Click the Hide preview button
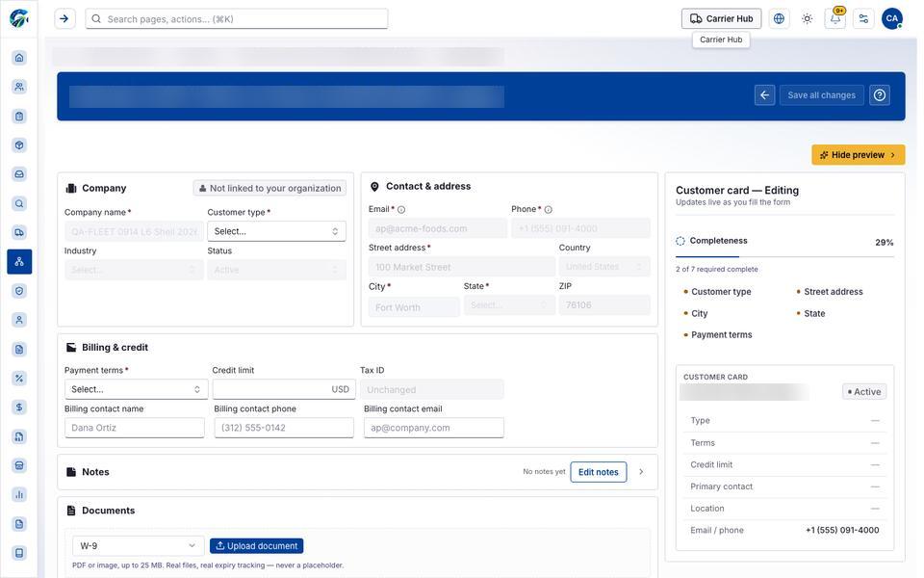 (858, 154)
